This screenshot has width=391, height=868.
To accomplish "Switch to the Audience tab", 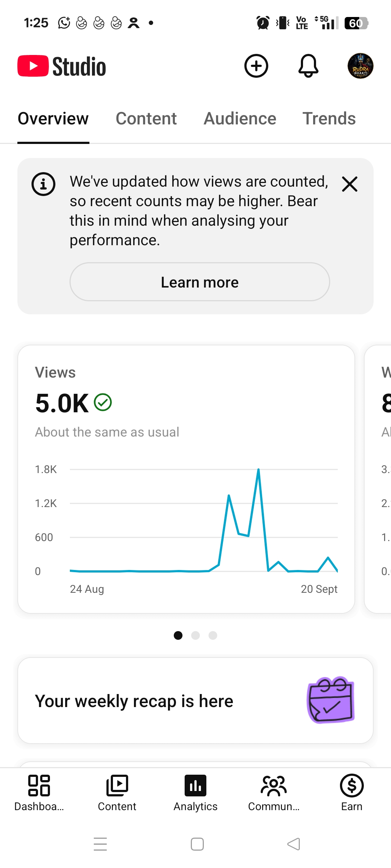I will coord(240,119).
